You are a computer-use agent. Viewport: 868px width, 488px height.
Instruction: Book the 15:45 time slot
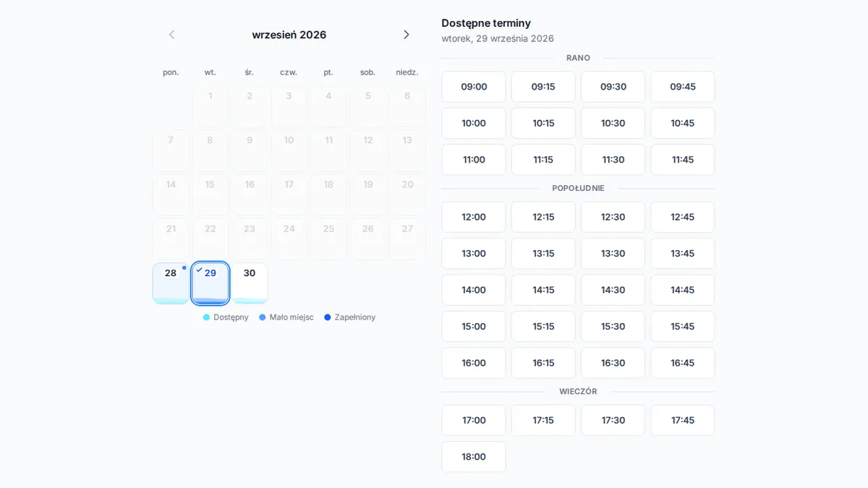[683, 327]
